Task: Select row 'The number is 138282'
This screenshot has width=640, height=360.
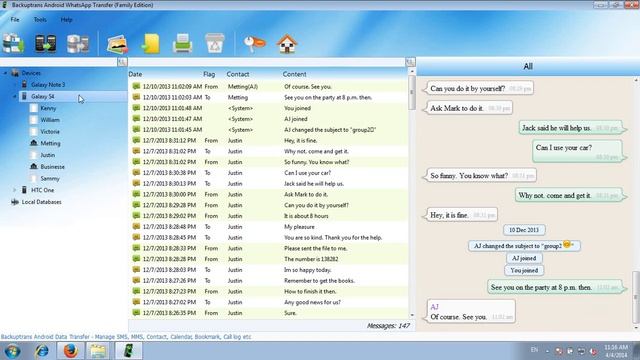Action: [x=269, y=259]
